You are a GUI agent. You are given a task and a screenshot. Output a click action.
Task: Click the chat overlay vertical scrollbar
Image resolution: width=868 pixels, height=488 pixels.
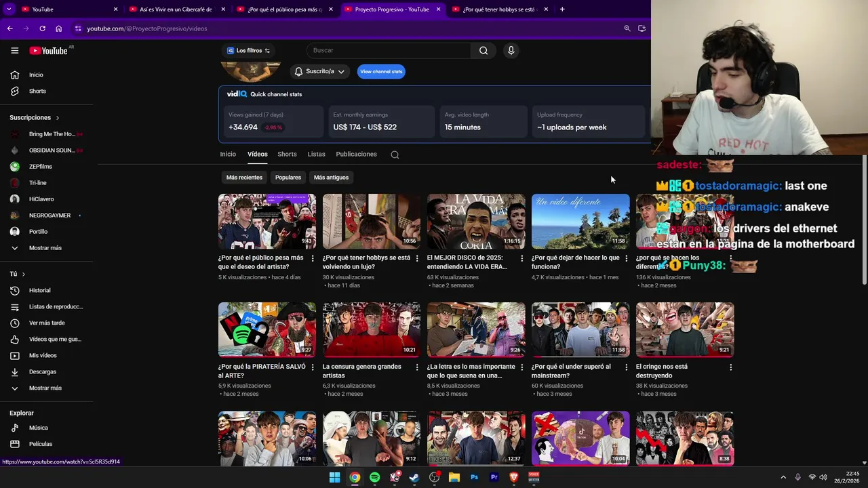pyautogui.click(x=865, y=220)
